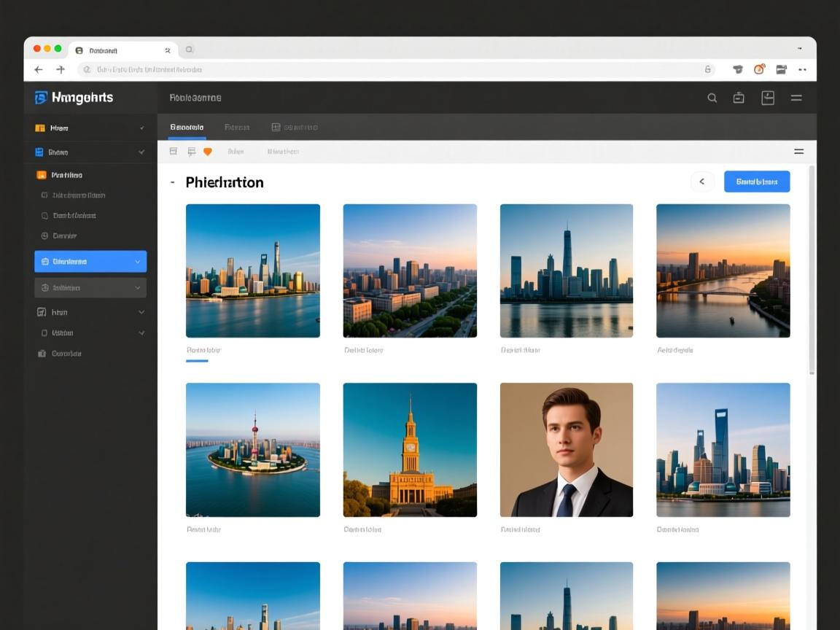
Task: Click the back chevron button beside blue button
Action: click(x=702, y=182)
